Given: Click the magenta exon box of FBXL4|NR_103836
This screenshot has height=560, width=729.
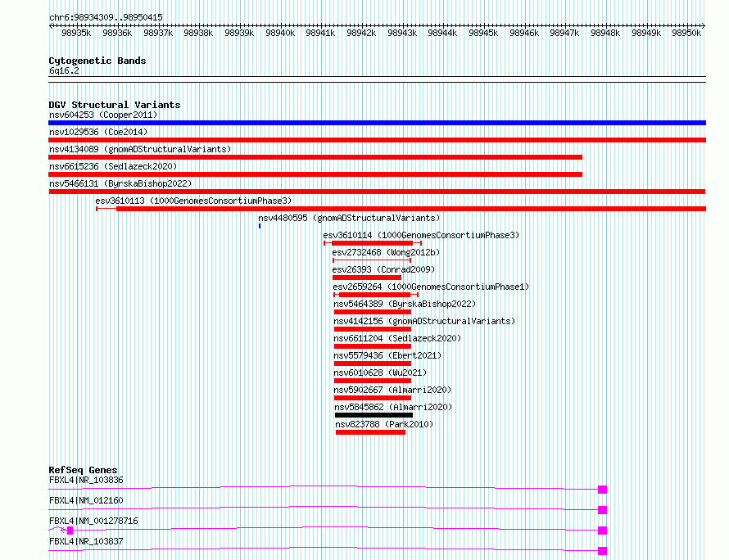Looking at the screenshot, I should [603, 490].
